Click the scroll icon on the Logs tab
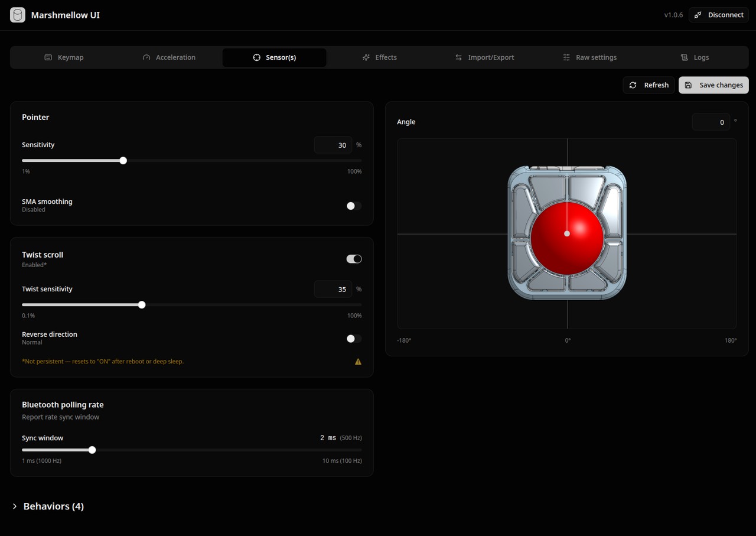 tap(685, 57)
